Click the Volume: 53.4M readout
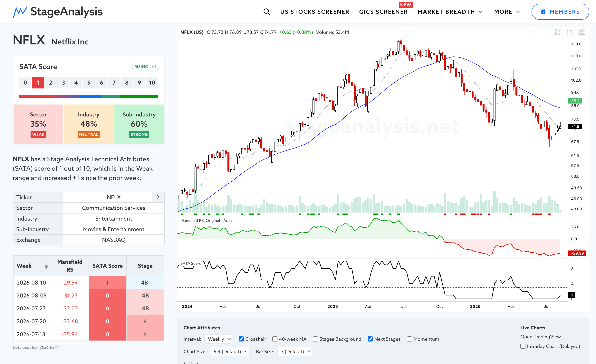 tap(332, 32)
